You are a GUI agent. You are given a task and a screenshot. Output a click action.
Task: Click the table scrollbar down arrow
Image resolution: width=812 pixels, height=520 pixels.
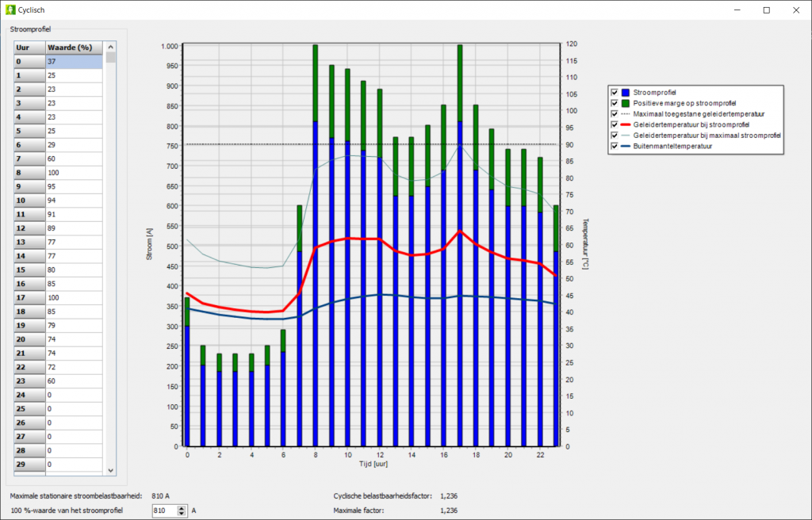[111, 470]
